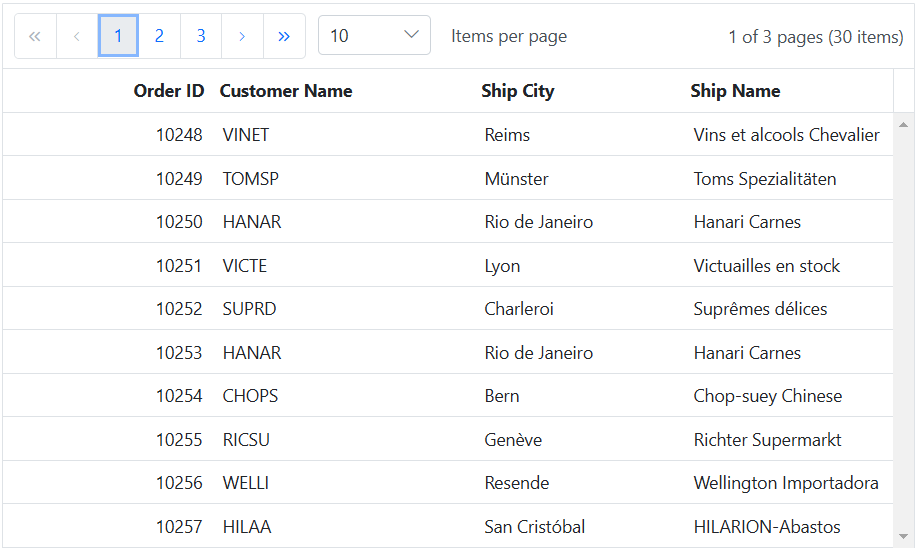Go to the first page with double-left arrow
The image size is (918, 550).
coord(35,36)
